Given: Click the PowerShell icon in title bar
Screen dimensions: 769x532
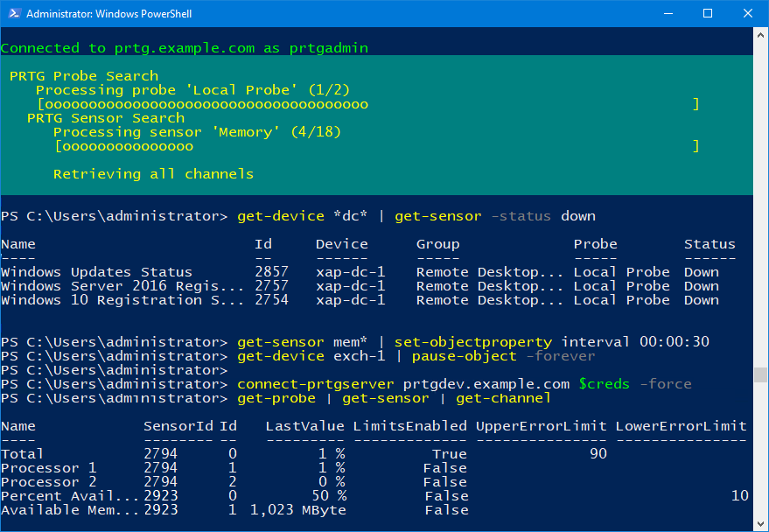Looking at the screenshot, I should click(14, 13).
